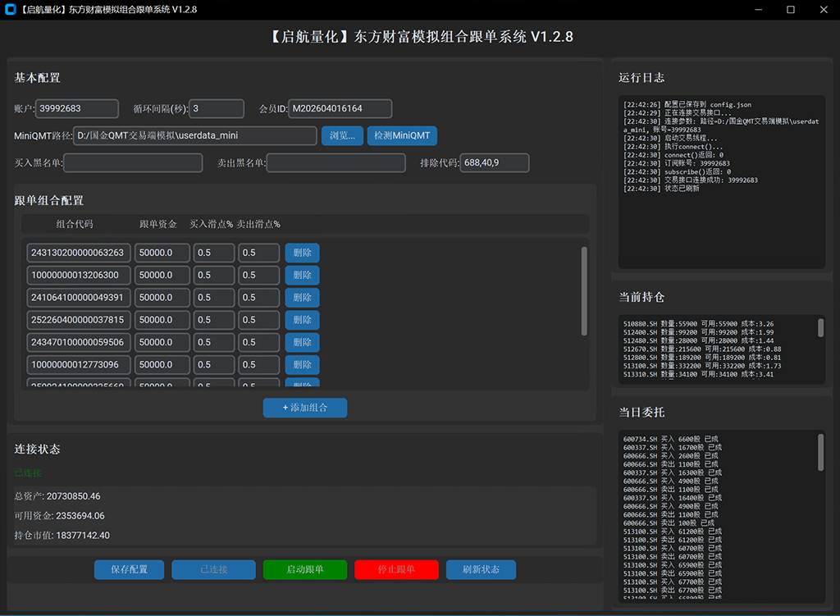Click order row 600666.SH 买入 2600股
This screenshot has height=616, width=840.
point(671,456)
